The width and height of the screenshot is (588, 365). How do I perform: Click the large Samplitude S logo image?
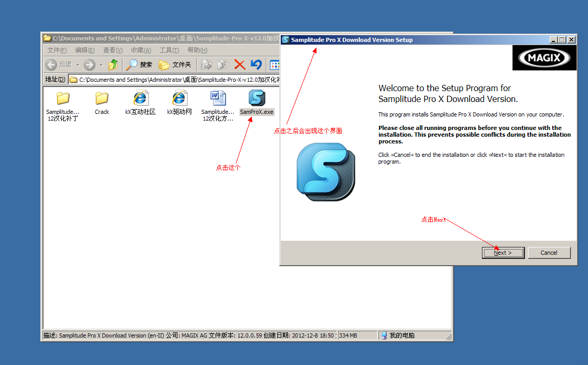click(x=325, y=172)
